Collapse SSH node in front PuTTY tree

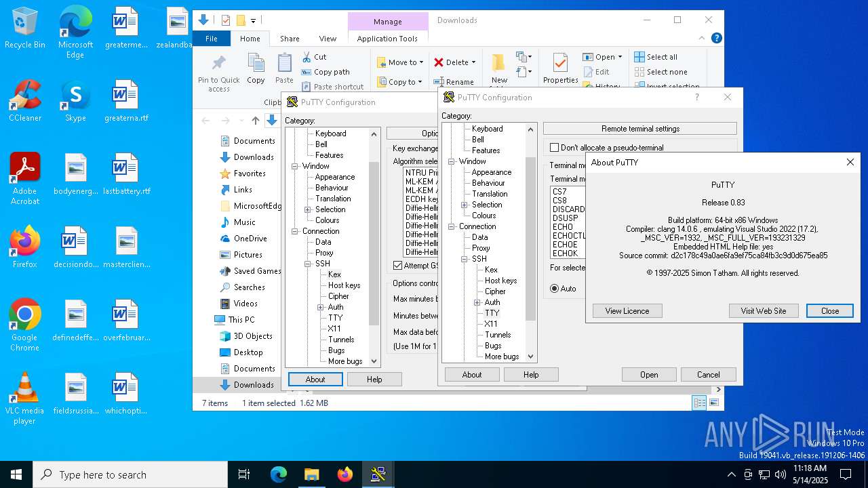465,259
